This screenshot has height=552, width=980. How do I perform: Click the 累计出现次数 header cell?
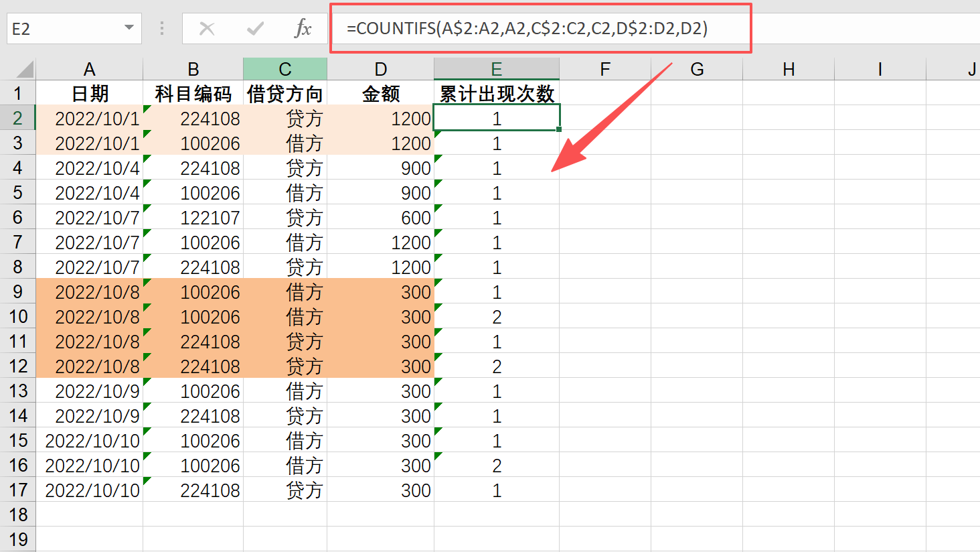(496, 94)
